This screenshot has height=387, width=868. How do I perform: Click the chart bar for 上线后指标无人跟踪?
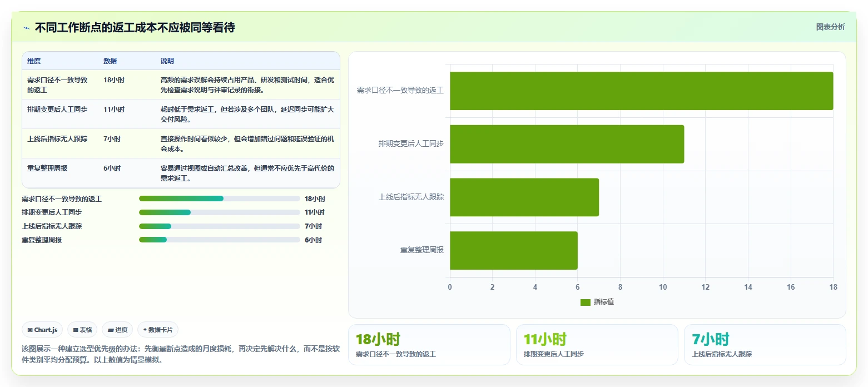pos(524,197)
